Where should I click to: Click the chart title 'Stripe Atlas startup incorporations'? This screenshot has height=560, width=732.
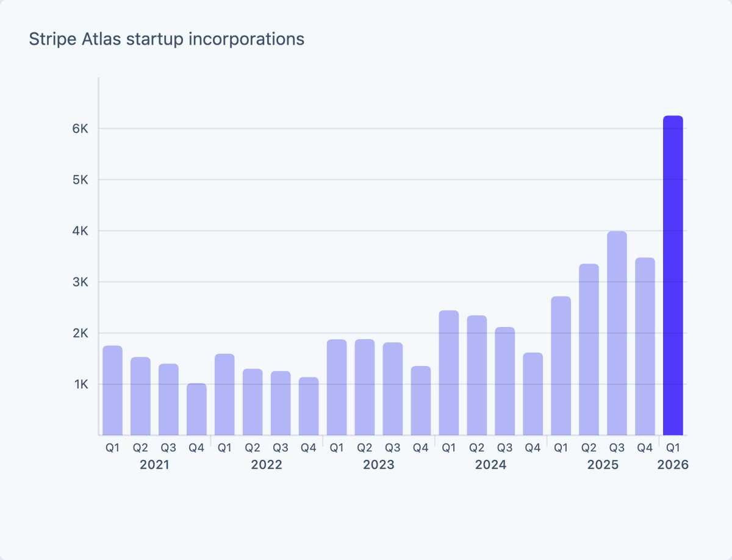pyautogui.click(x=167, y=39)
